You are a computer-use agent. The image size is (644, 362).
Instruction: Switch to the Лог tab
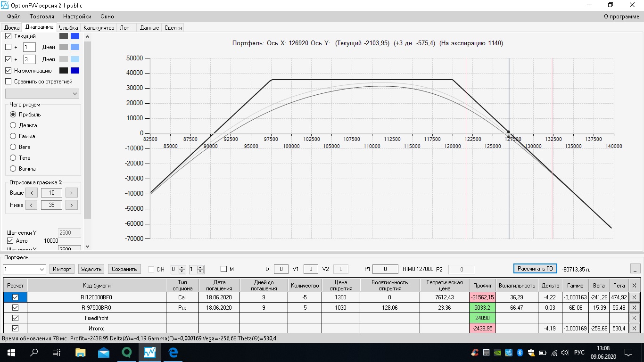click(124, 28)
